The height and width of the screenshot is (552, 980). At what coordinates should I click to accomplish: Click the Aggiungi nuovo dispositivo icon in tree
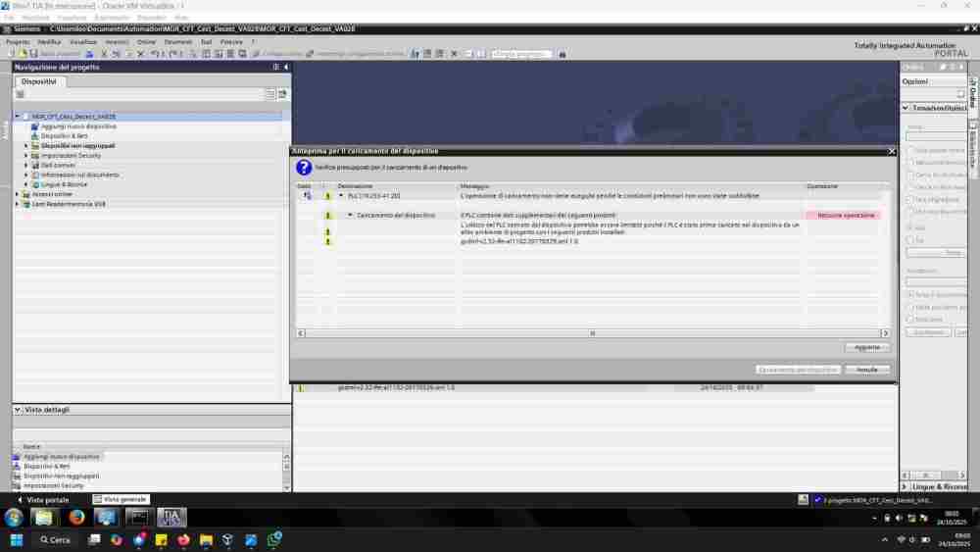click(x=35, y=126)
